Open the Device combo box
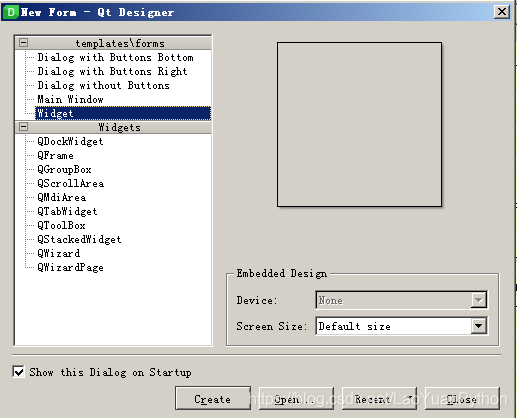517x418 pixels. [401, 300]
